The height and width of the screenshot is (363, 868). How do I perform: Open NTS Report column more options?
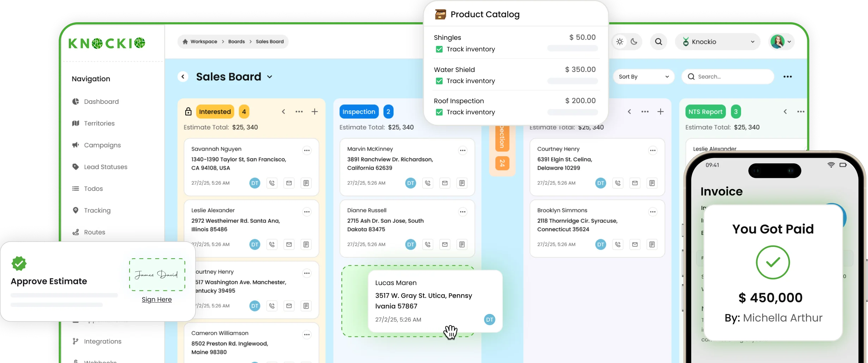point(801,111)
